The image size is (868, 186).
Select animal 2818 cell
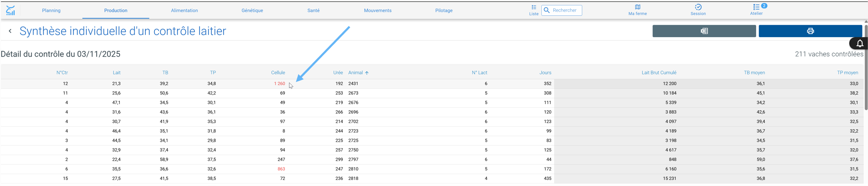(x=353, y=179)
